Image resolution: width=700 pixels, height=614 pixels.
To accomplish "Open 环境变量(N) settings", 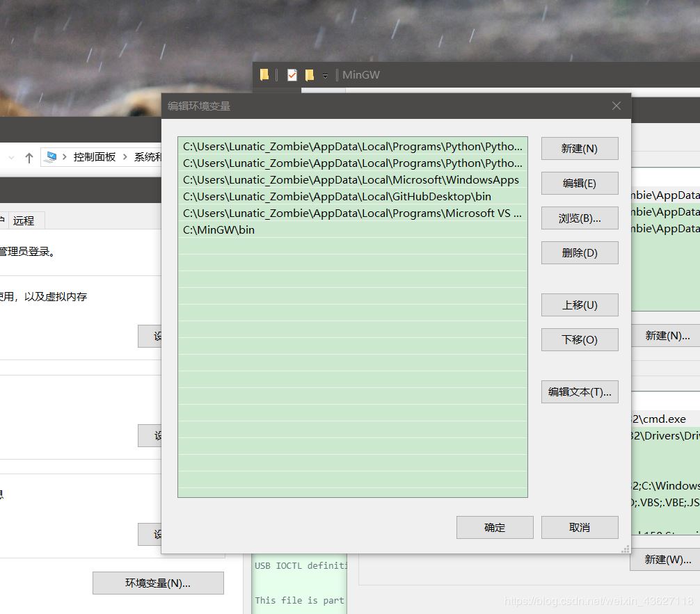I will 158,583.
